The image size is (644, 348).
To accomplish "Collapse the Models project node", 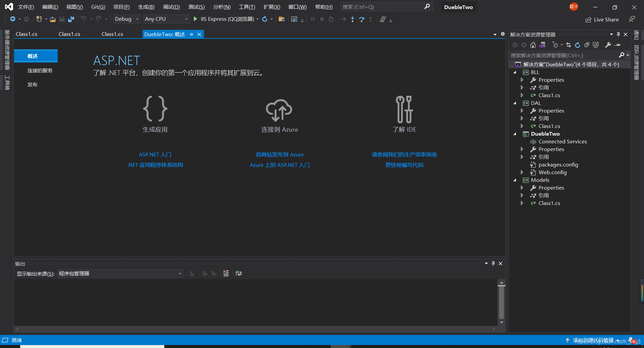I will pos(515,180).
